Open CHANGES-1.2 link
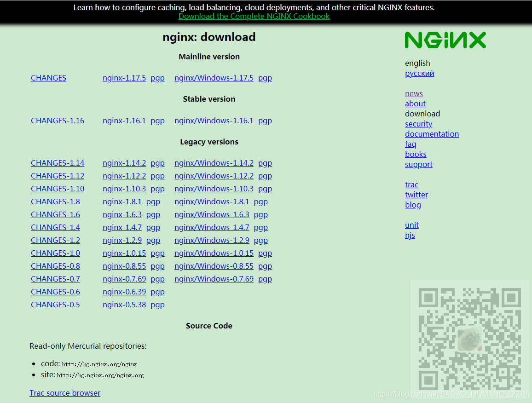Screen dimensions: 532x403 (55, 241)
